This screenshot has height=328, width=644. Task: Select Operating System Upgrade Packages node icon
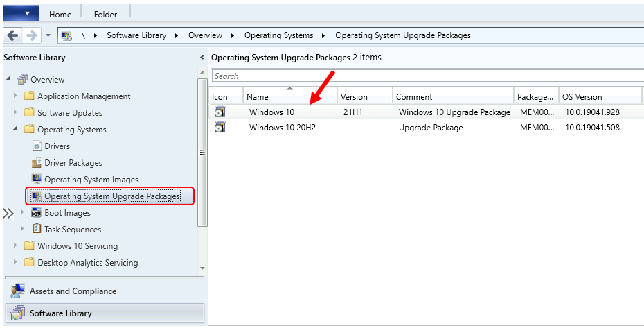pyautogui.click(x=37, y=196)
